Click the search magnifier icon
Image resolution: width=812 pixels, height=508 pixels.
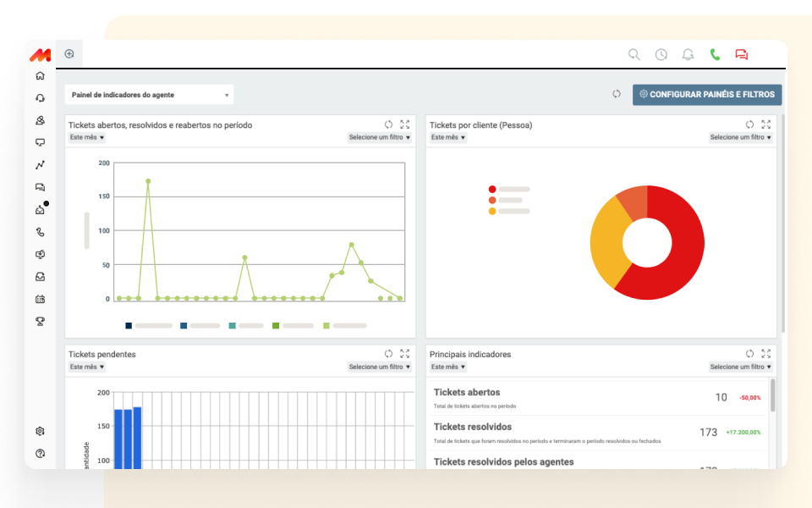point(634,54)
